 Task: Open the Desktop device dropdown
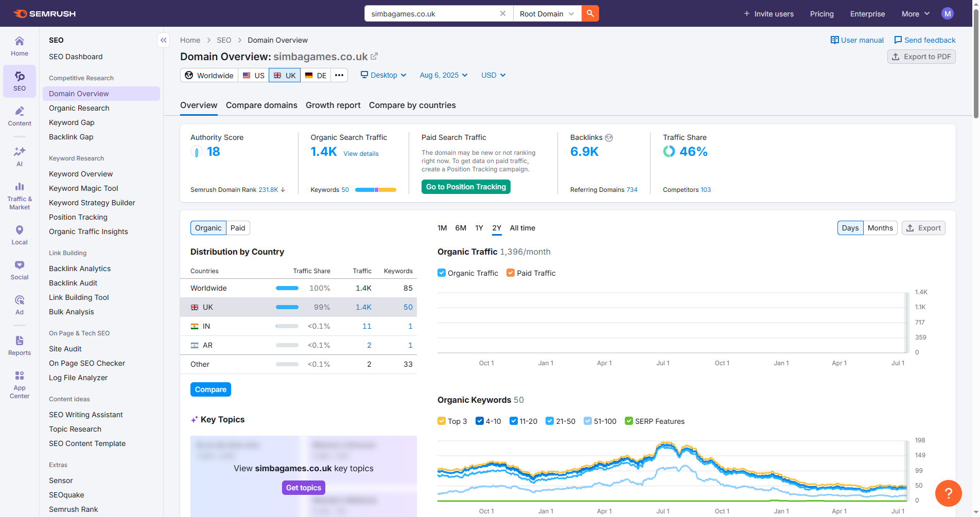383,75
